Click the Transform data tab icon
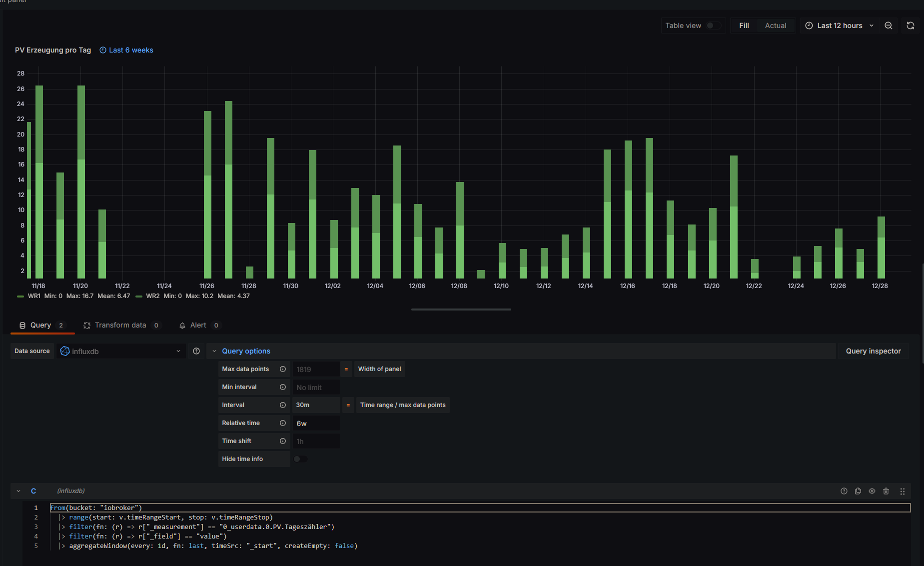The image size is (924, 566). click(x=87, y=325)
